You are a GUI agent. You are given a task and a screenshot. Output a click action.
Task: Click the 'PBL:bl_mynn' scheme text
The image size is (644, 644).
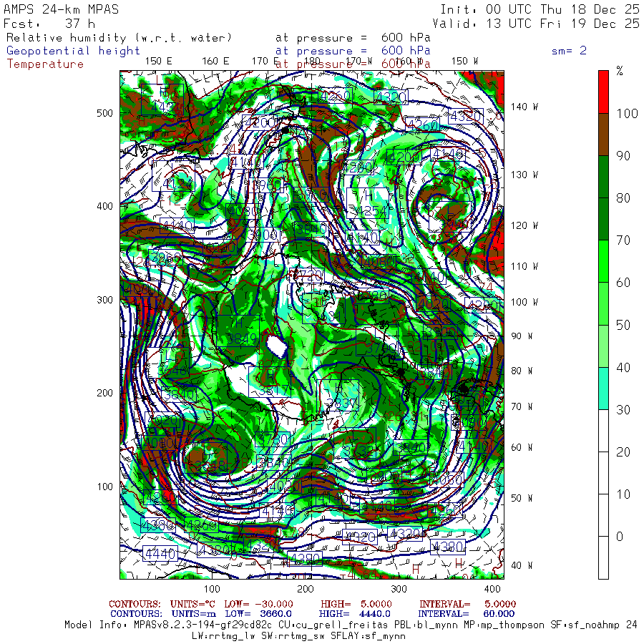[426, 625]
